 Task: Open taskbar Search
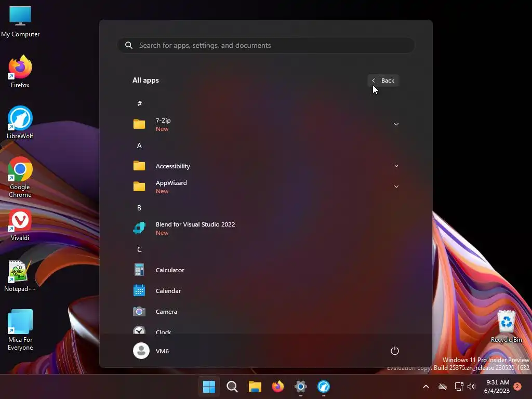point(232,387)
